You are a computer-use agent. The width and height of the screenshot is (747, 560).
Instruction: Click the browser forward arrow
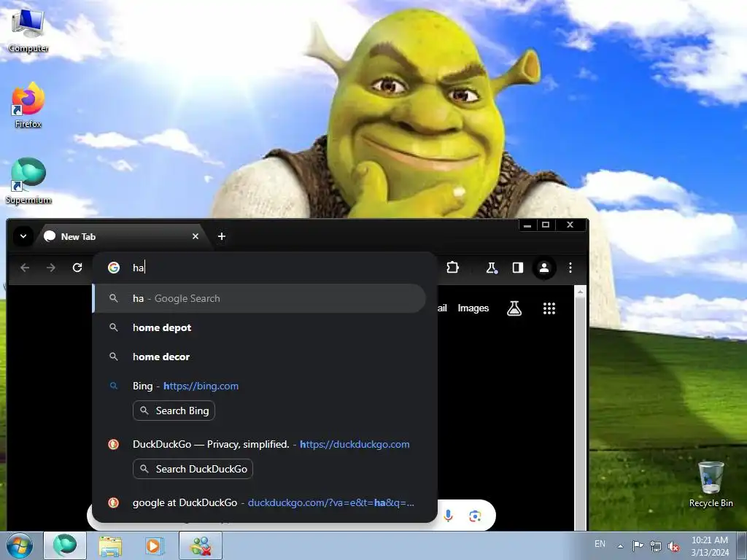pyautogui.click(x=51, y=268)
